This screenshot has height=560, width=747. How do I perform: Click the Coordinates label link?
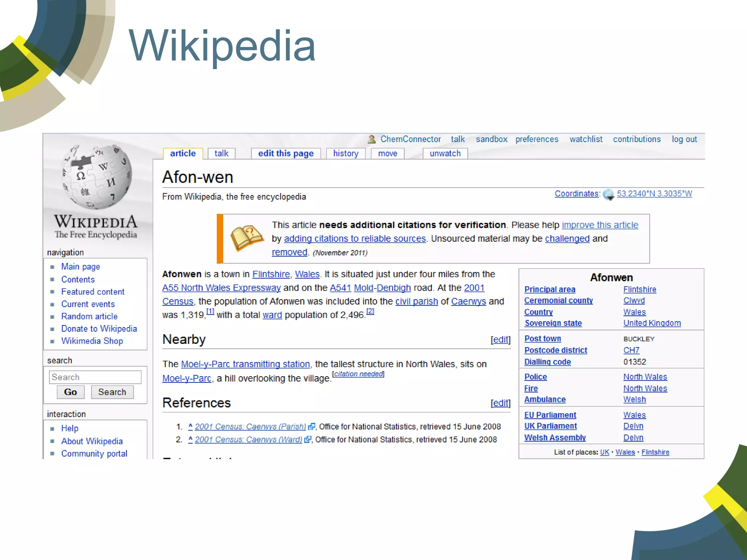click(x=577, y=194)
